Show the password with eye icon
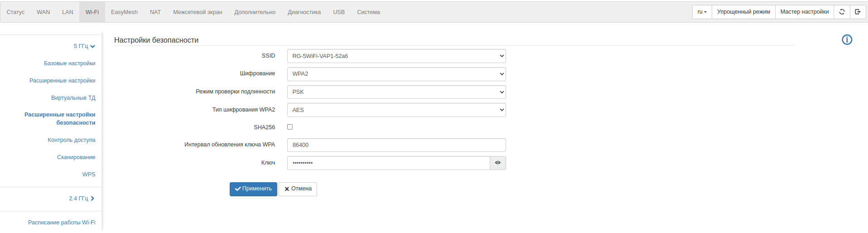The height and width of the screenshot is (233, 868). tap(497, 163)
